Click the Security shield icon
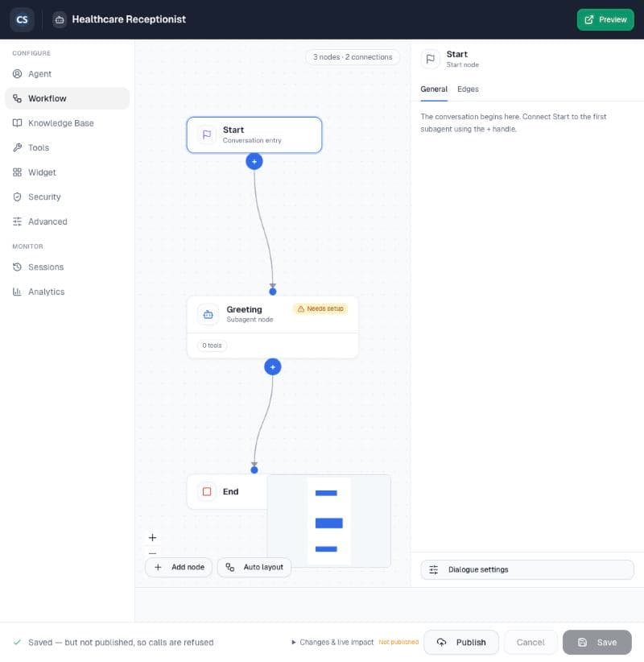This screenshot has height=662, width=644. (17, 197)
